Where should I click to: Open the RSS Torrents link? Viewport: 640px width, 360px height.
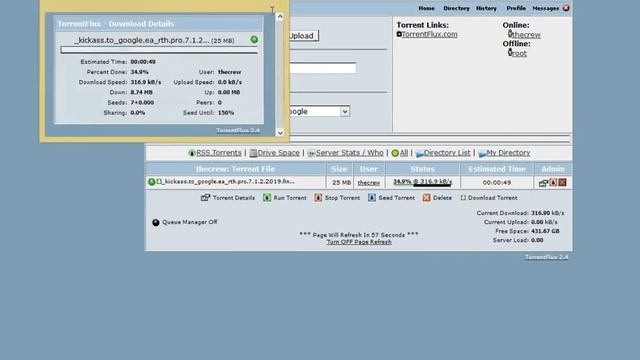(x=219, y=153)
